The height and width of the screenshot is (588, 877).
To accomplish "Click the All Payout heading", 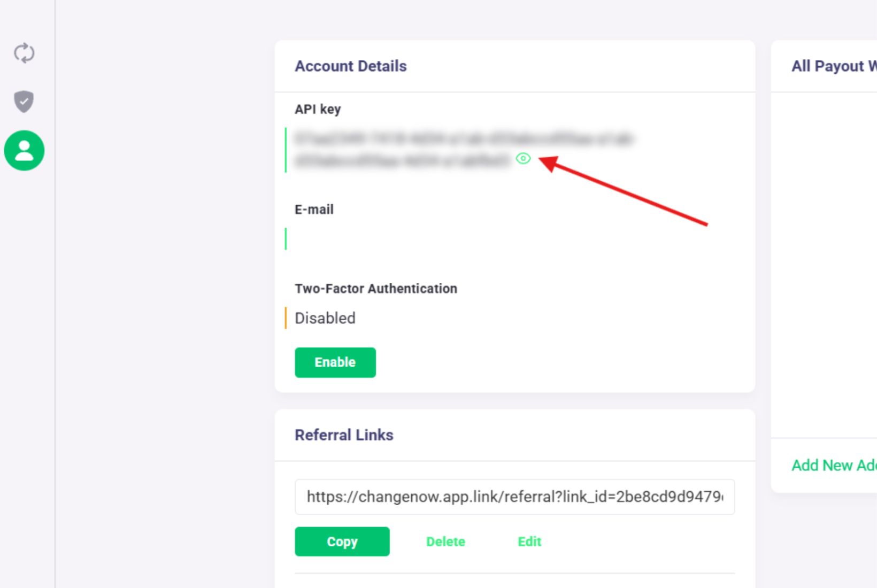I will [834, 66].
